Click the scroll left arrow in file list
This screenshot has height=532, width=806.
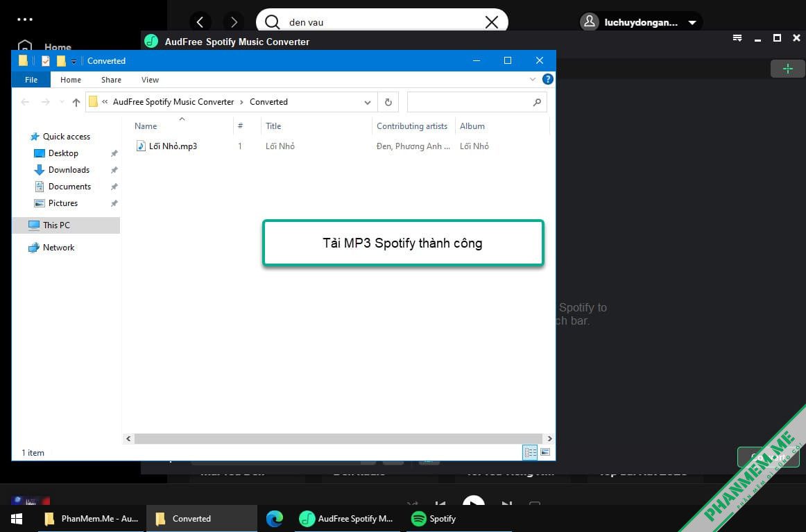[x=128, y=438]
